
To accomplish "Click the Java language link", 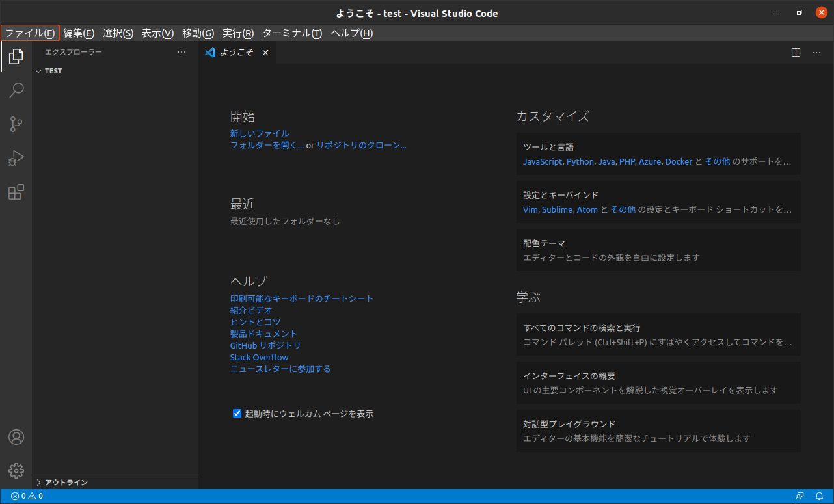I will coord(607,161).
